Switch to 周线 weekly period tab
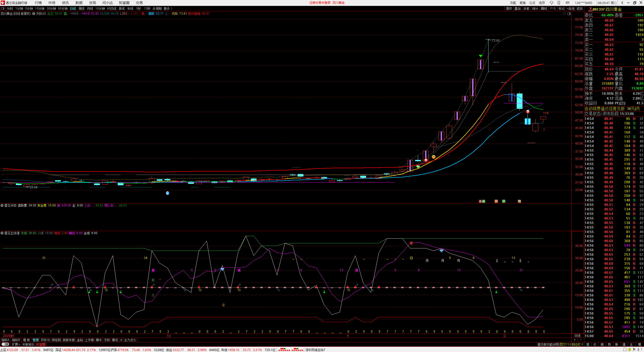 pyautogui.click(x=81, y=9)
